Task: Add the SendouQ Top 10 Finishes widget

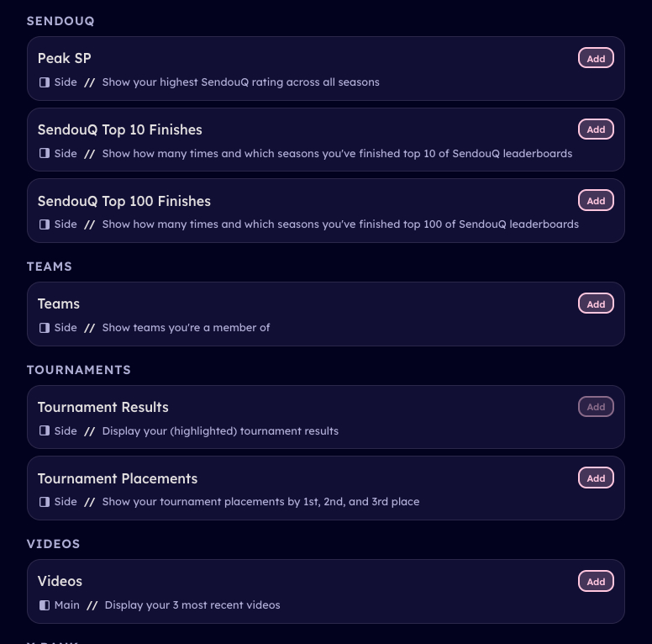Action: pyautogui.click(x=596, y=129)
